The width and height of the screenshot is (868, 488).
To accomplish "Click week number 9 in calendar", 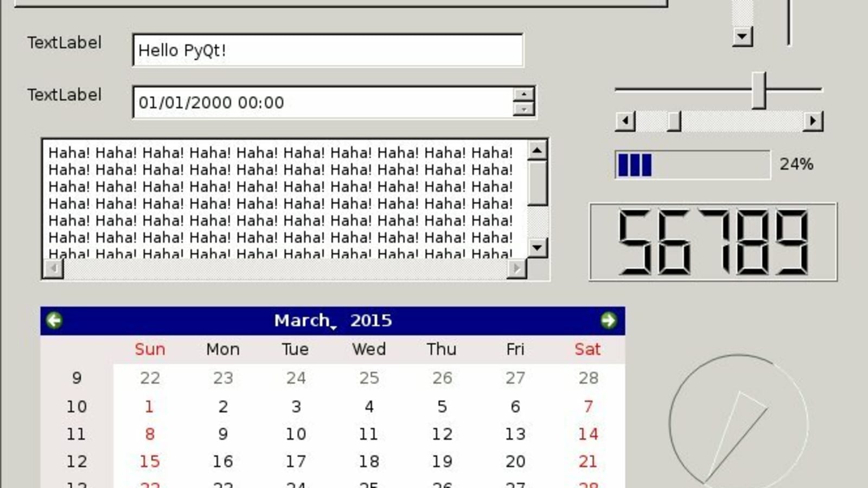I will (76, 378).
